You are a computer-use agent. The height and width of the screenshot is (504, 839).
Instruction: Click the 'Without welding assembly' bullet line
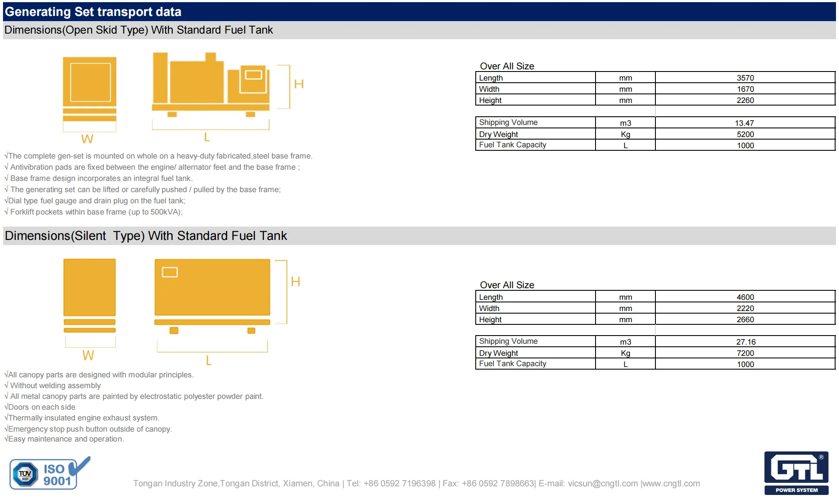[53, 386]
